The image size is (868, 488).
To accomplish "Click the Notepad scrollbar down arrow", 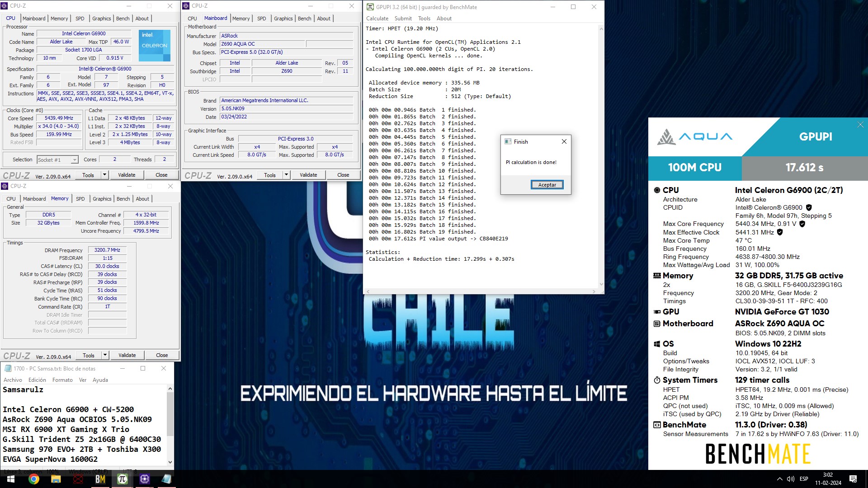I will (170, 462).
